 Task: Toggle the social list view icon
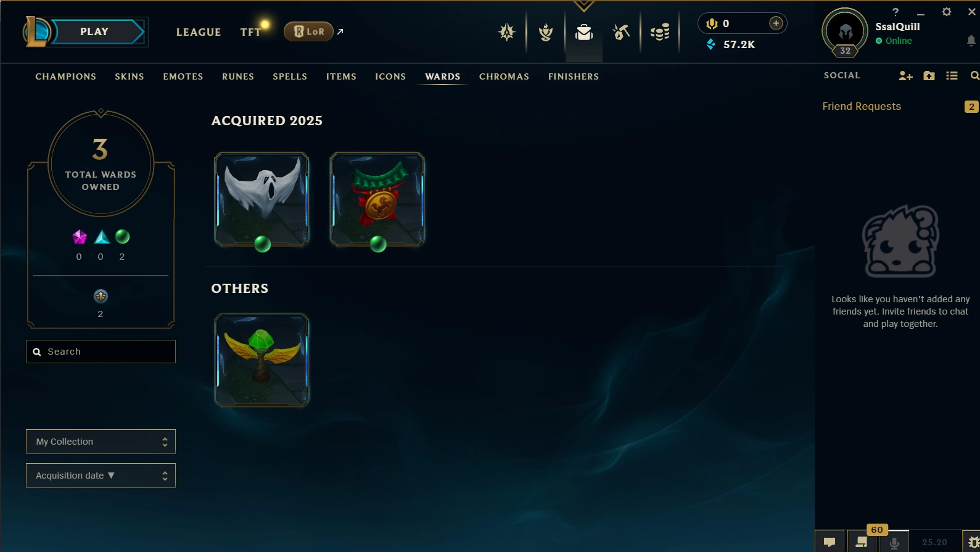click(952, 75)
